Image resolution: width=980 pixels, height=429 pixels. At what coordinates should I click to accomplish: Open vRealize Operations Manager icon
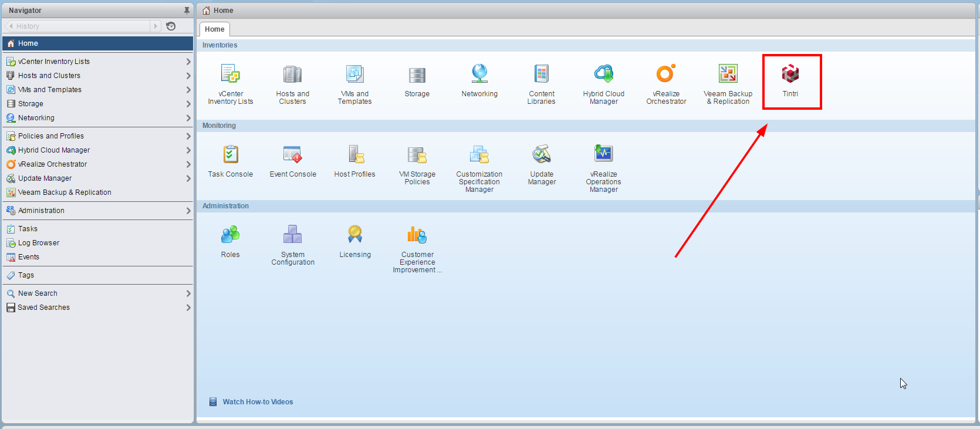tap(604, 154)
